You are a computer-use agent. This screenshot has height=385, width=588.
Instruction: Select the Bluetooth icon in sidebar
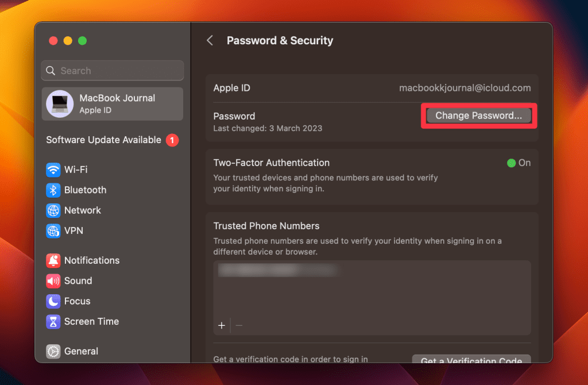(53, 190)
